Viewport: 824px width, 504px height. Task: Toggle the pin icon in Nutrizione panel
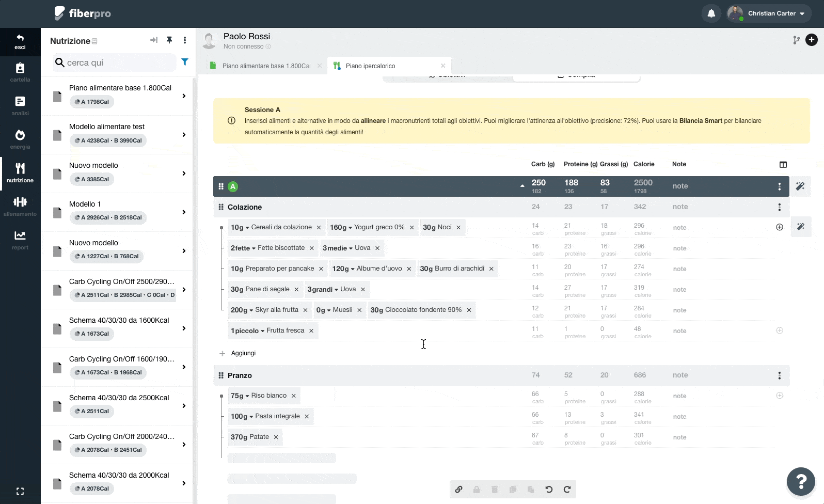(169, 40)
